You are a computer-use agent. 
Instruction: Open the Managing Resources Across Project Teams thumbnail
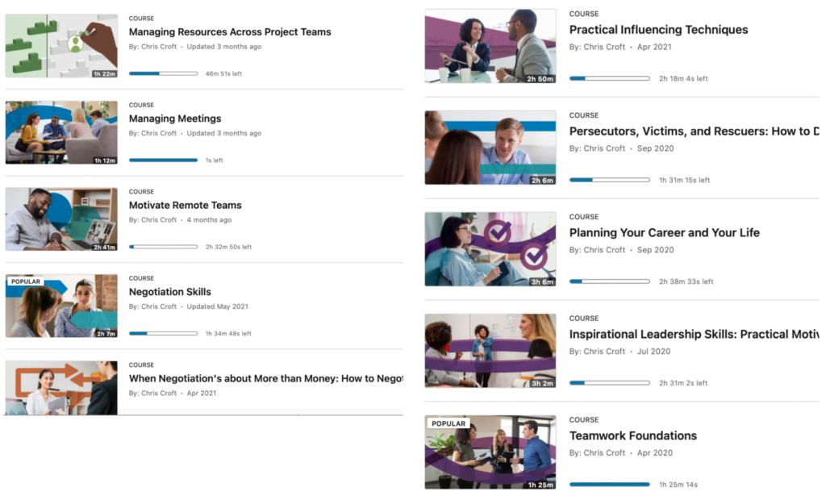tap(61, 45)
